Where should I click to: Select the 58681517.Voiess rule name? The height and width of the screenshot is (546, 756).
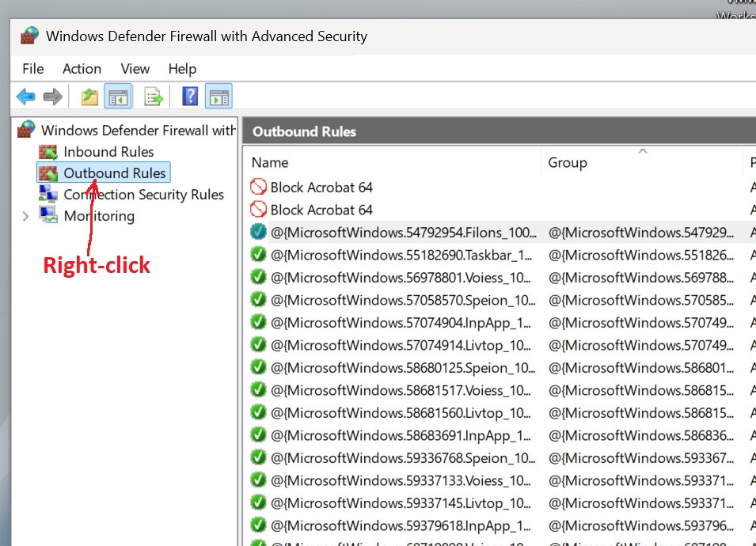[401, 390]
